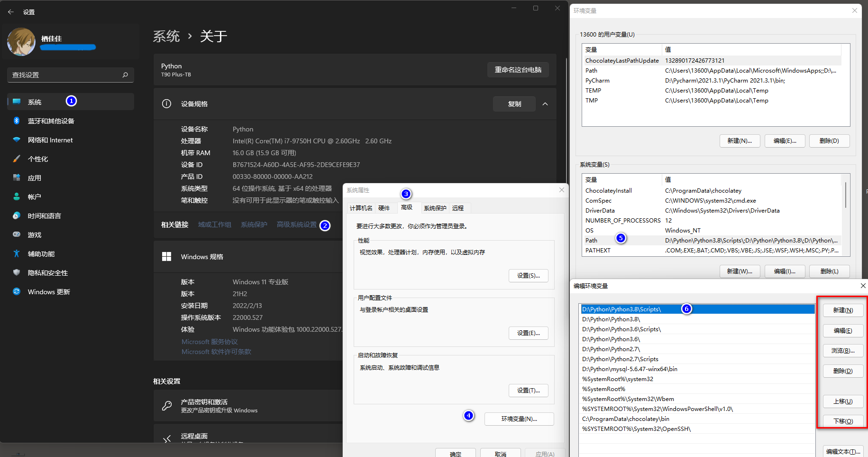Click 设置(E) under 用户配置文件
868x457 pixels.
[529, 333]
